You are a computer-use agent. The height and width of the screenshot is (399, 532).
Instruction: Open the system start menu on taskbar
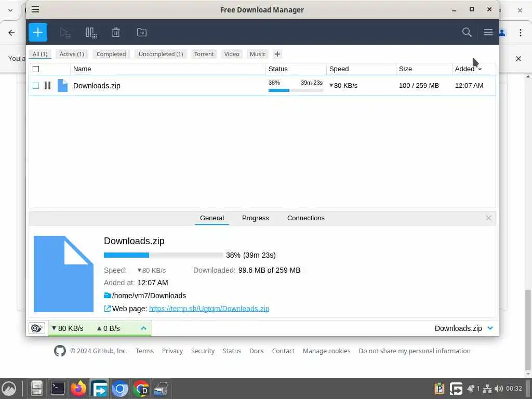click(9, 389)
